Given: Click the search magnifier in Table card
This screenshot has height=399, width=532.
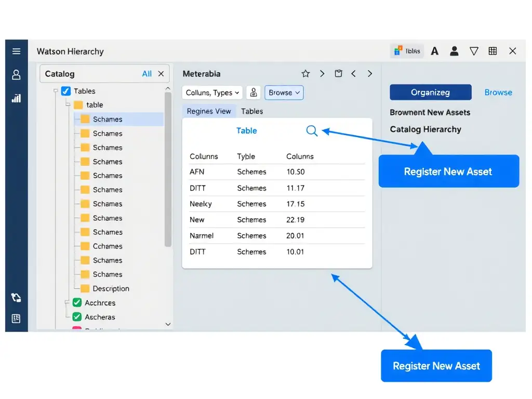Looking at the screenshot, I should [312, 130].
